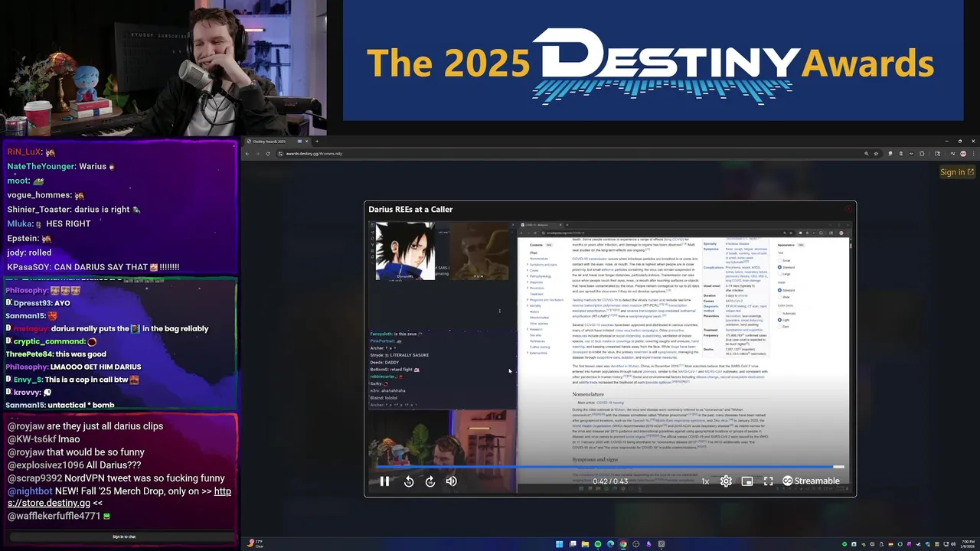Image resolution: width=980 pixels, height=551 pixels.
Task: Open Chrome from the taskbar
Action: pos(623,544)
